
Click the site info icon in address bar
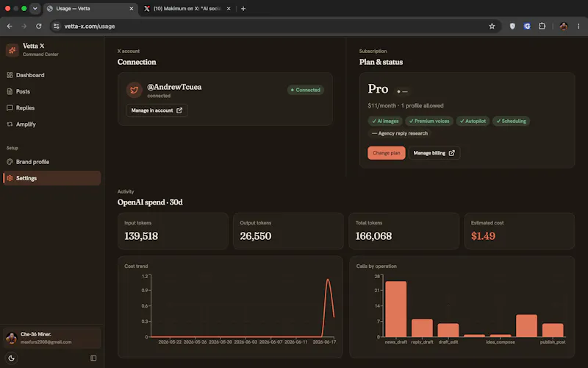point(56,26)
